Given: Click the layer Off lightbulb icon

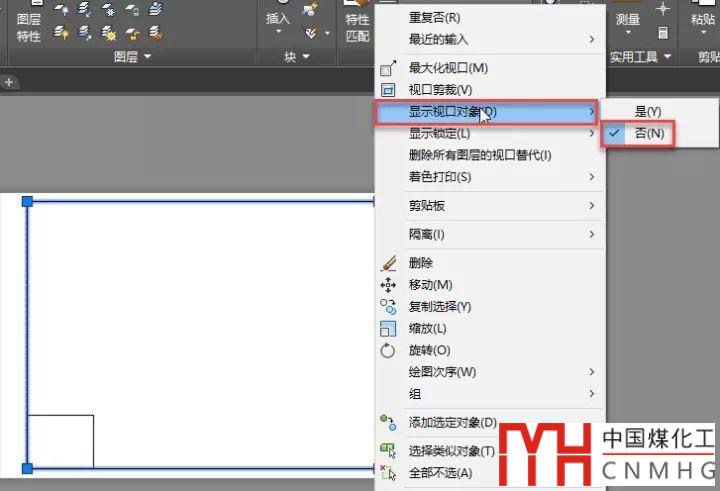Looking at the screenshot, I should click(x=62, y=8).
